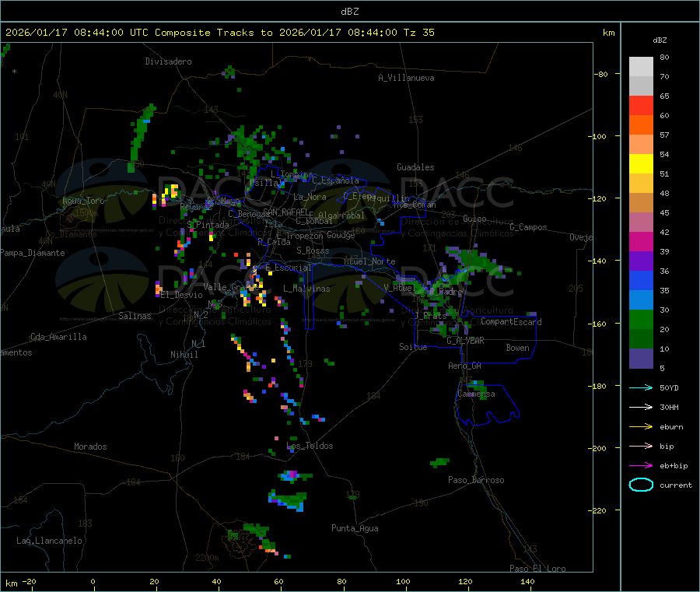Click the S_Rosas map label
The height and width of the screenshot is (592, 700).
click(x=313, y=250)
